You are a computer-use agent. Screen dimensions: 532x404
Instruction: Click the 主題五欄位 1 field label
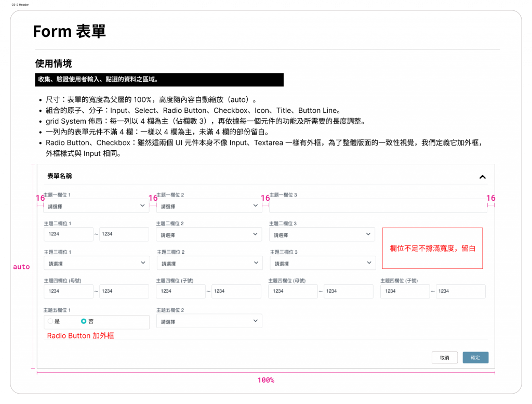[57, 310]
